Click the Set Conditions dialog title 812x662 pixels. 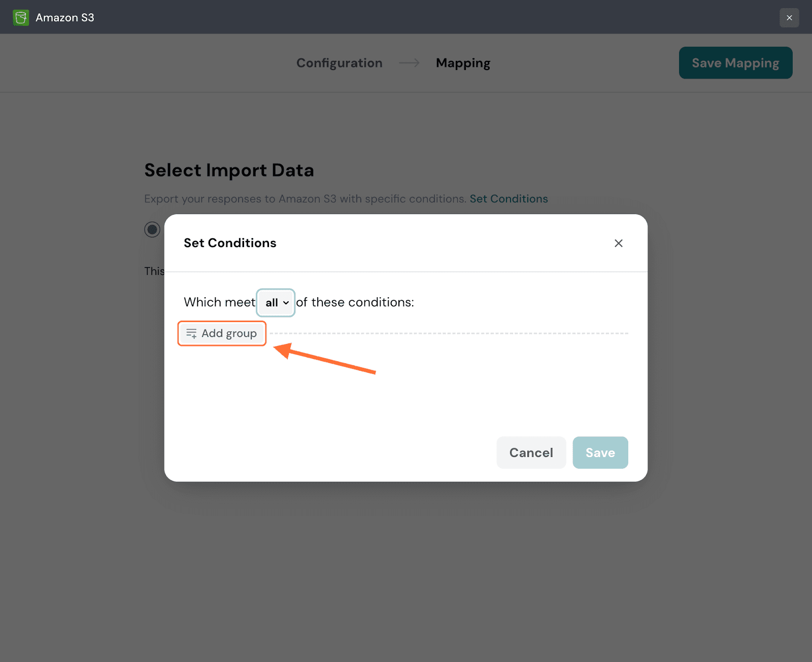point(230,243)
